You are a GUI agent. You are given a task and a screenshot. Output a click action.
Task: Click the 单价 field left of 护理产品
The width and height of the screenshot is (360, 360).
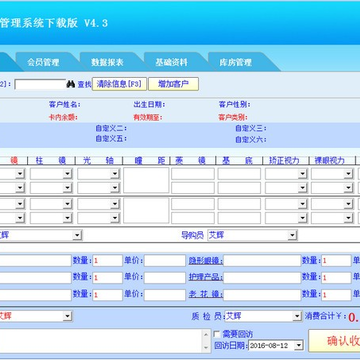point(165,277)
